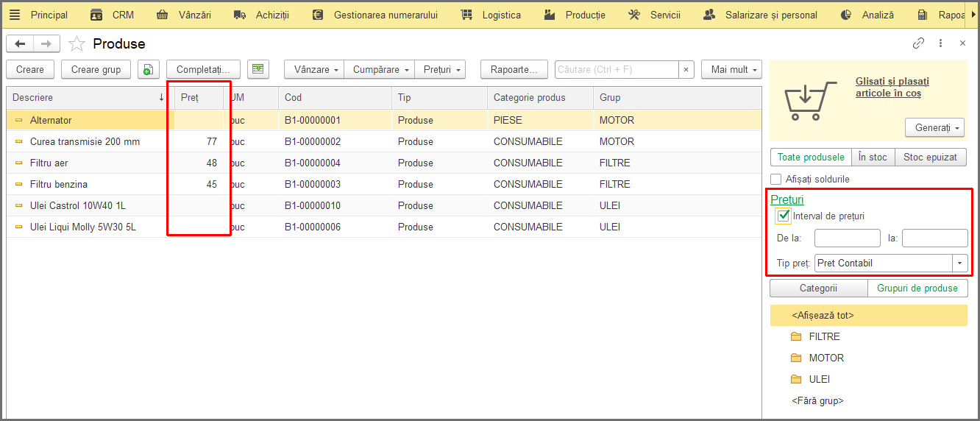The height and width of the screenshot is (421, 980).
Task: Click the Categorie produs column header
Action: pyautogui.click(x=540, y=97)
